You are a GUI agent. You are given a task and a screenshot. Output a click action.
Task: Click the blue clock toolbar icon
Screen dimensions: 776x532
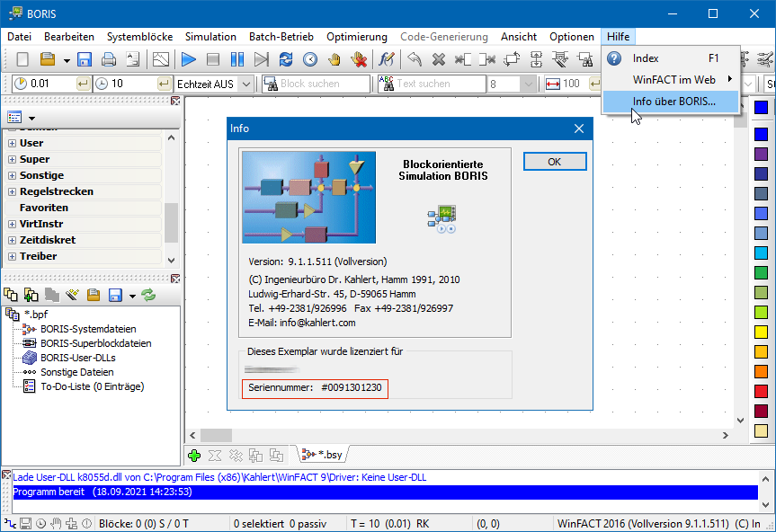[x=310, y=60]
